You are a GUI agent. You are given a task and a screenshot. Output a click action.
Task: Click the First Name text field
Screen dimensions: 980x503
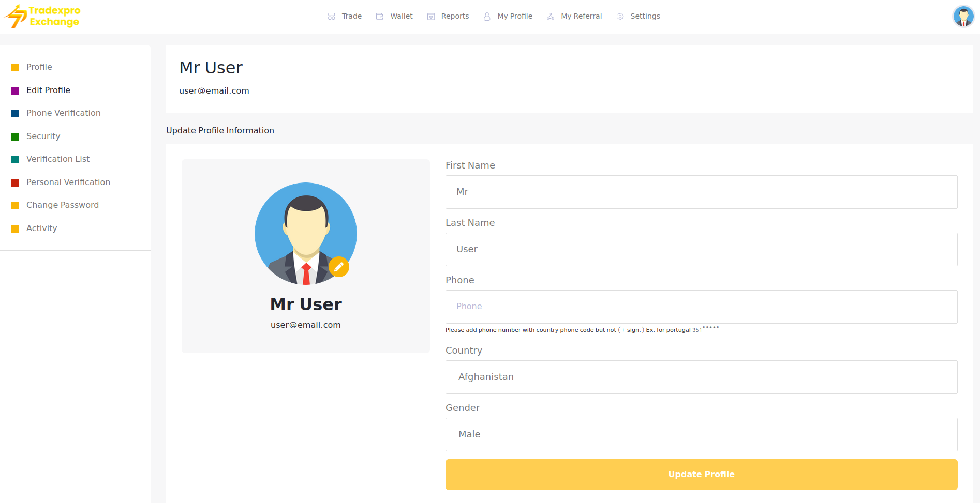[x=701, y=192]
